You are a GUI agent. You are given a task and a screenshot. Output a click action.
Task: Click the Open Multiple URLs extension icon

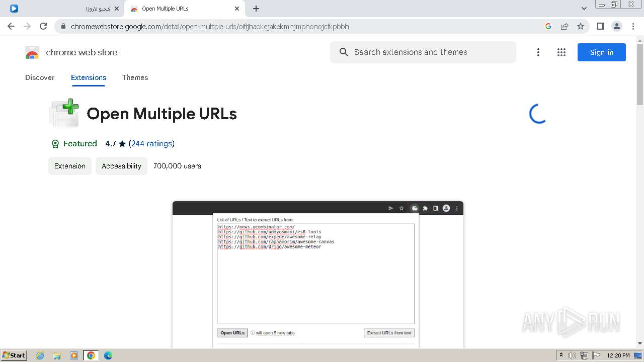click(64, 113)
